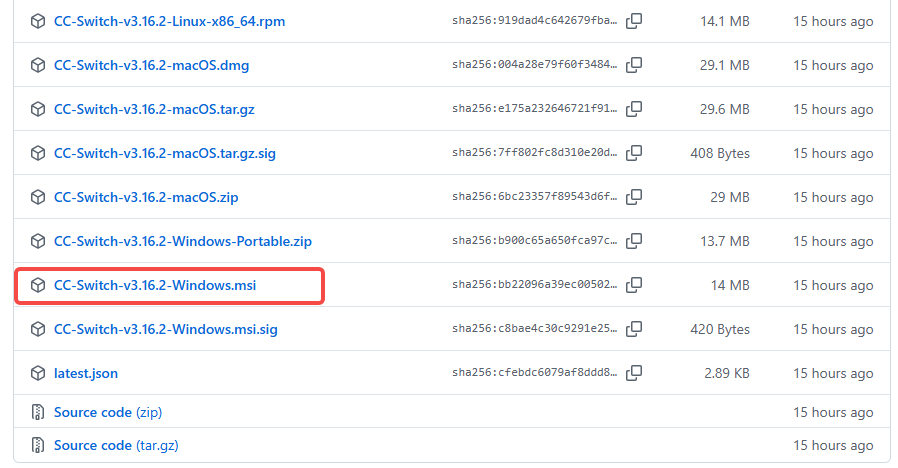This screenshot has height=468, width=898.
Task: Click the 420 Bytes file size
Action: [720, 329]
